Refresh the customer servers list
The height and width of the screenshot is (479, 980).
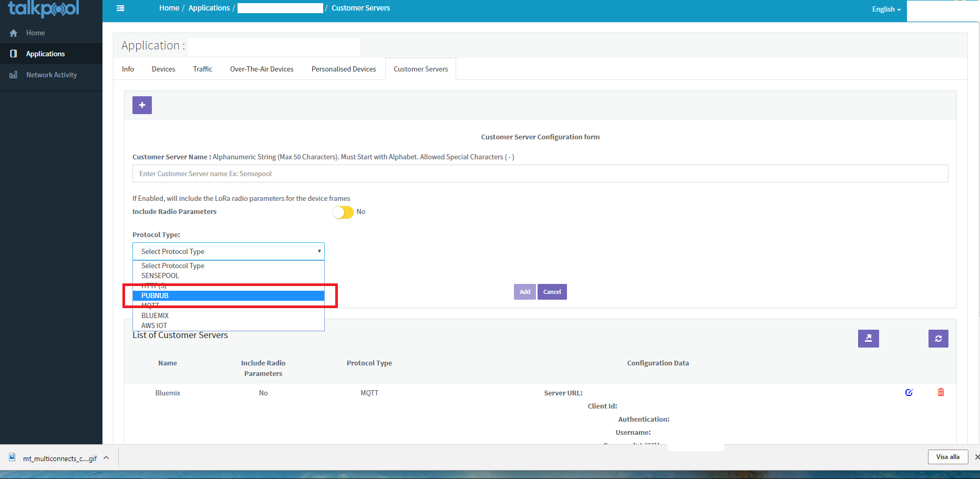tap(938, 339)
